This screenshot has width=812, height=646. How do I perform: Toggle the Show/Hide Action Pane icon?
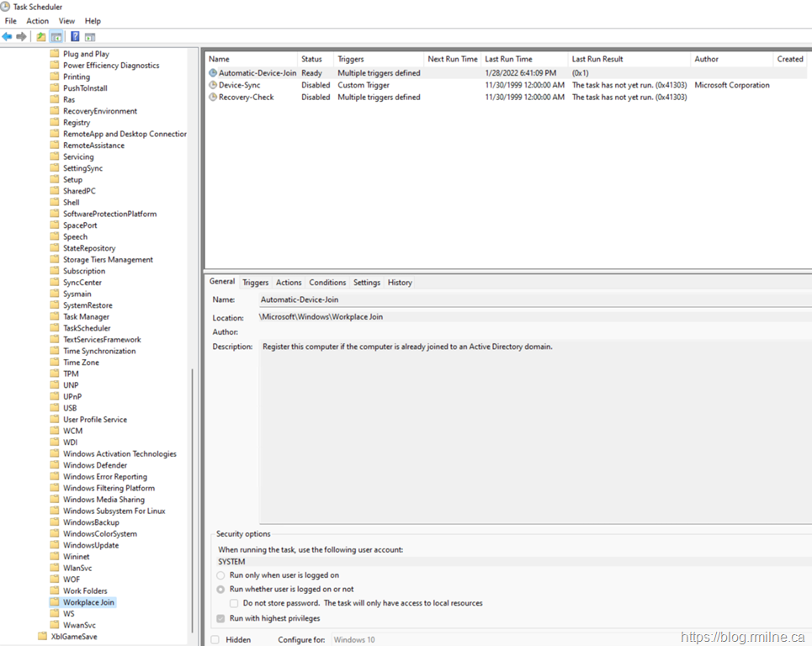90,36
